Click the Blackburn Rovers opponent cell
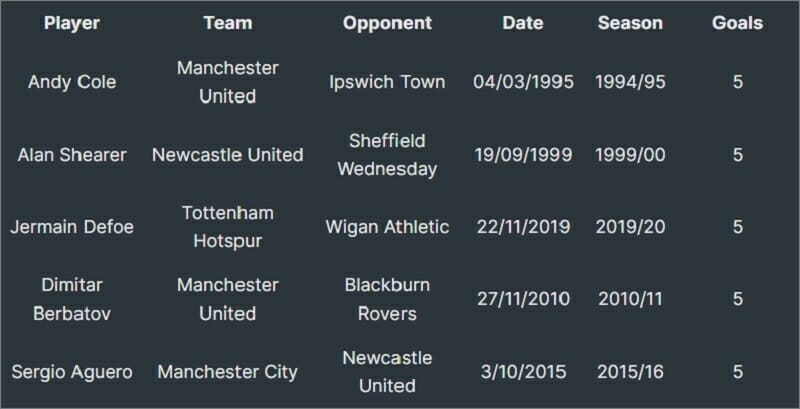800x409 pixels. tap(387, 299)
